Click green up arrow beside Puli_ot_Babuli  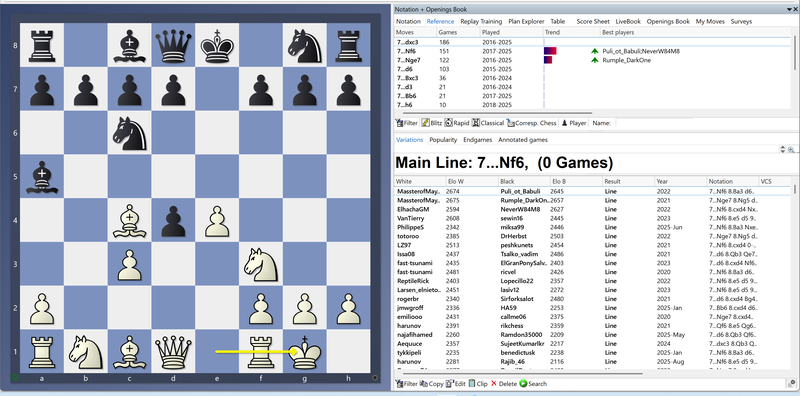(594, 51)
